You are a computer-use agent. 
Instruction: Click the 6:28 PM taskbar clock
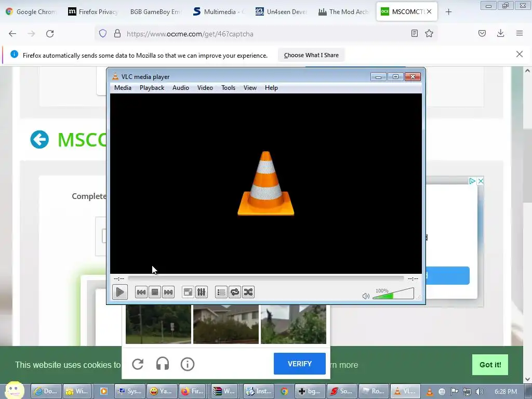click(x=506, y=392)
